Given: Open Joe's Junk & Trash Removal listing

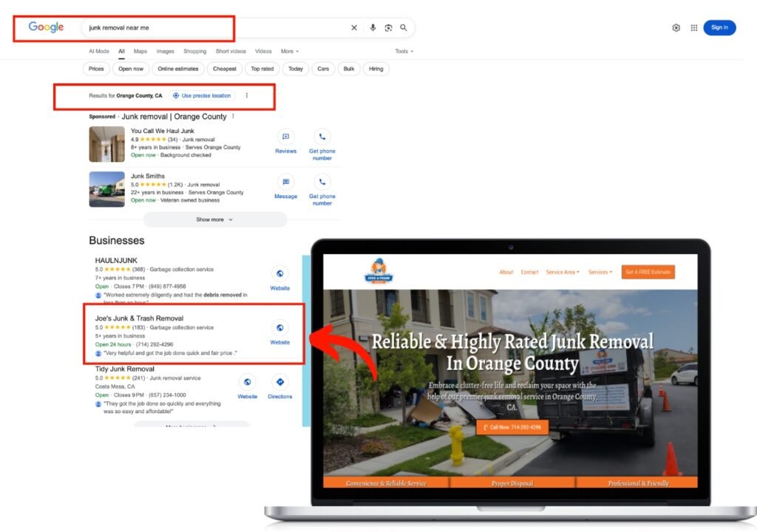Looking at the screenshot, I should [139, 318].
